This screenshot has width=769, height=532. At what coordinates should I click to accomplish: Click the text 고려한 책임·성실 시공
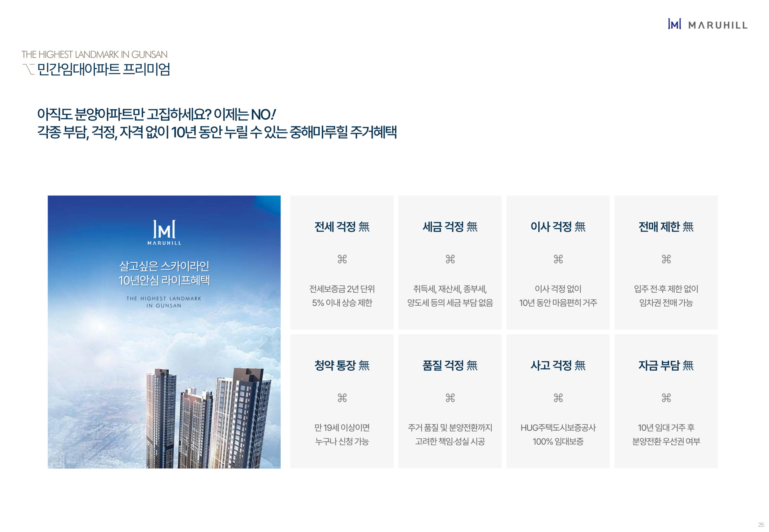tap(450, 441)
